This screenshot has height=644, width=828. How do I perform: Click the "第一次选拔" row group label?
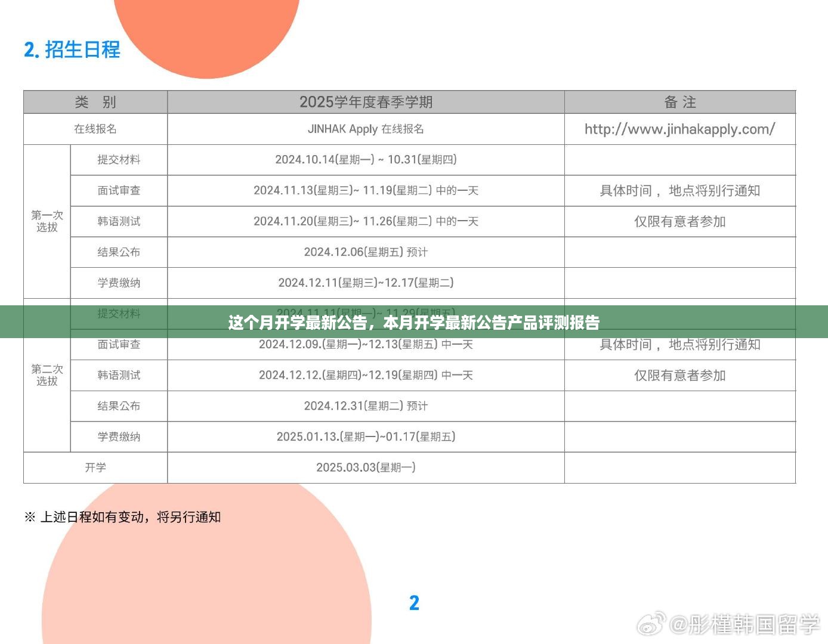coord(47,221)
